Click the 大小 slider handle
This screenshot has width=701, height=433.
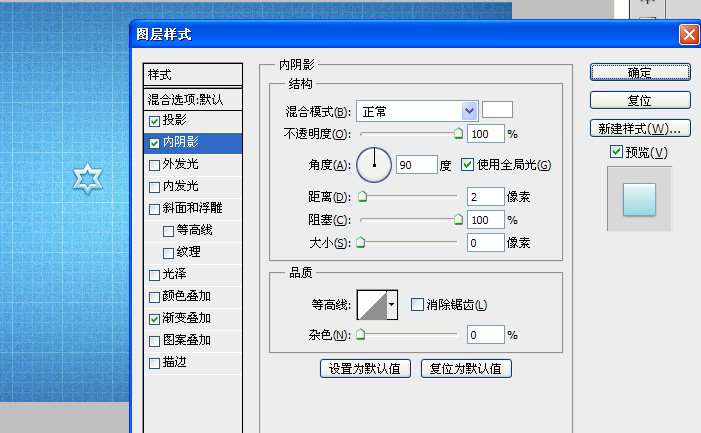(x=361, y=242)
